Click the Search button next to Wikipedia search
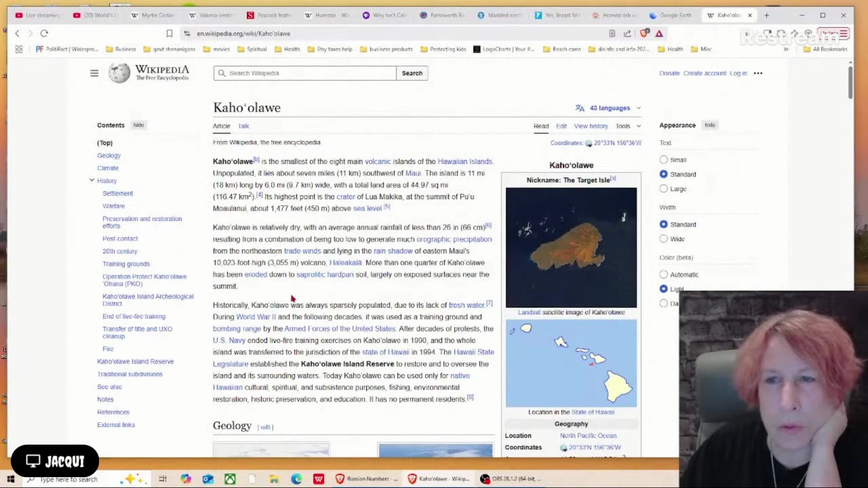 (x=412, y=73)
